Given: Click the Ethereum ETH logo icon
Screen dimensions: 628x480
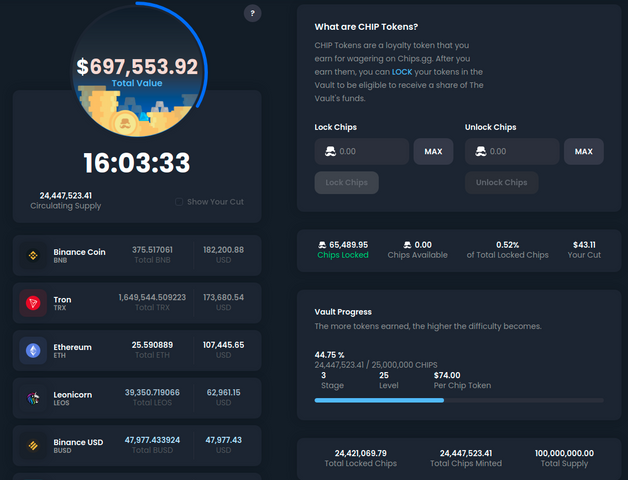Looking at the screenshot, I should tap(33, 351).
